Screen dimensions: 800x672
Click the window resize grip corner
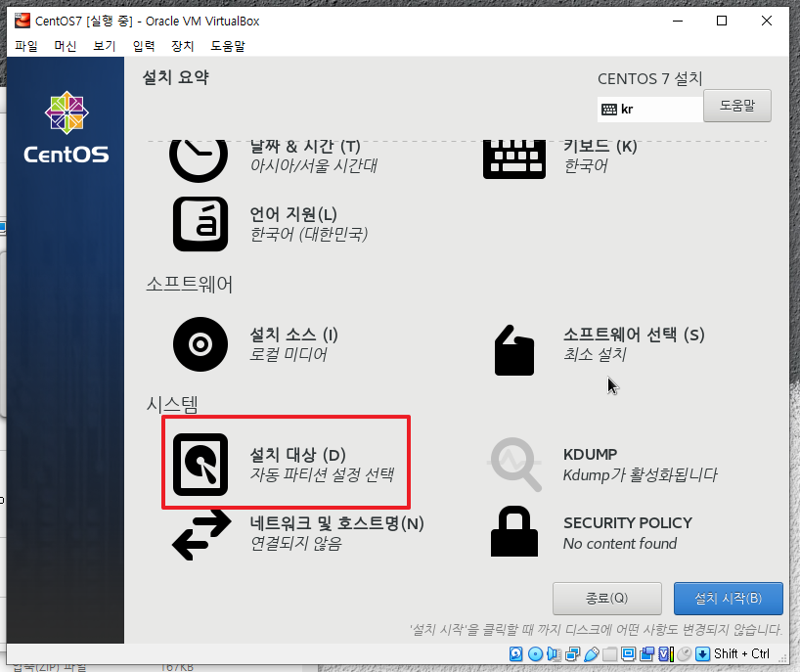(782, 658)
